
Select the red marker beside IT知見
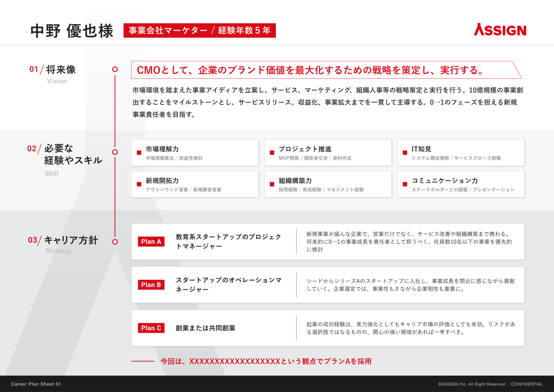click(x=405, y=153)
